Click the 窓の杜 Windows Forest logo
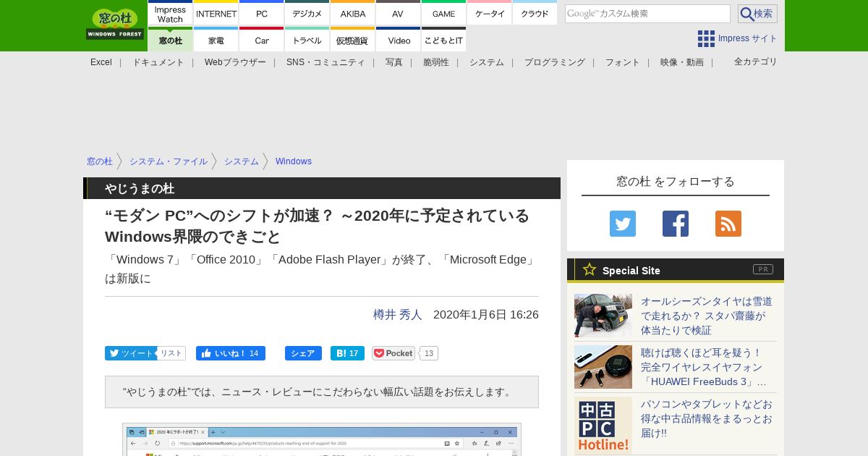Image resolution: width=868 pixels, height=456 pixels. tap(115, 24)
